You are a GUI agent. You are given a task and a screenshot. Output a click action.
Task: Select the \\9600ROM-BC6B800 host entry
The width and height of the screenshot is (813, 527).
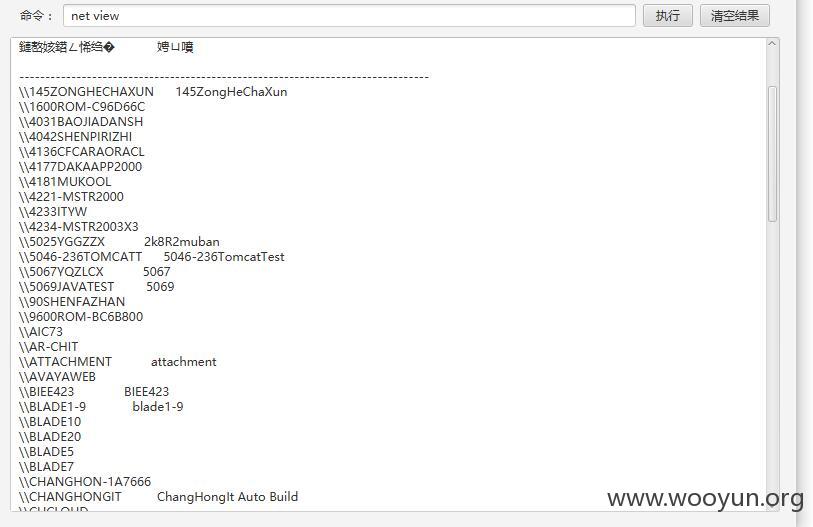[x=81, y=317]
